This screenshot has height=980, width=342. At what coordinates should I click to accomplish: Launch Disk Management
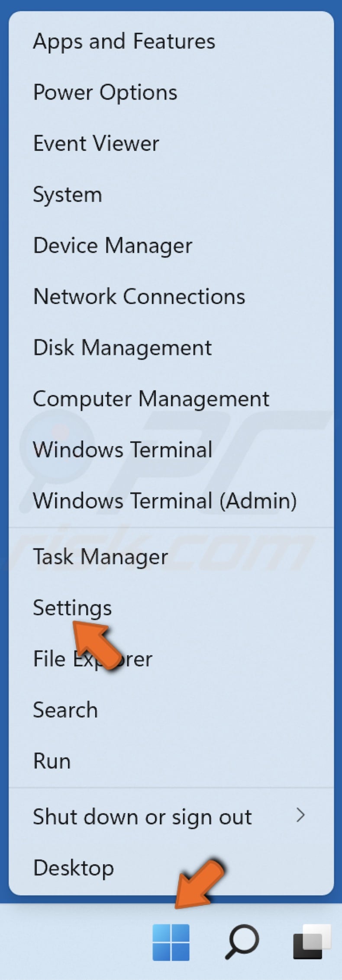[123, 347]
